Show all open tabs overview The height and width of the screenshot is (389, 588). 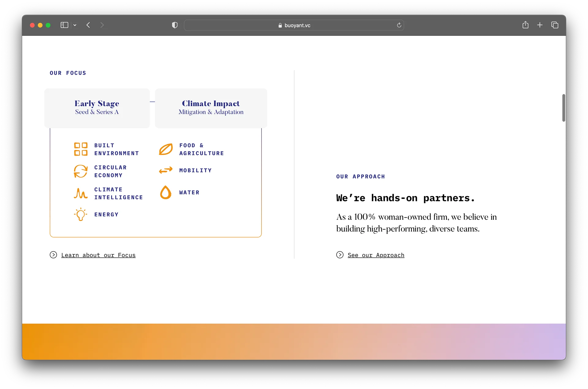(555, 25)
